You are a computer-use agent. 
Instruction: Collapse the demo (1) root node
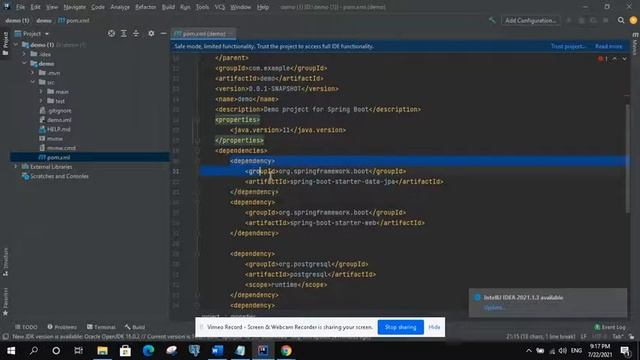click(16, 44)
